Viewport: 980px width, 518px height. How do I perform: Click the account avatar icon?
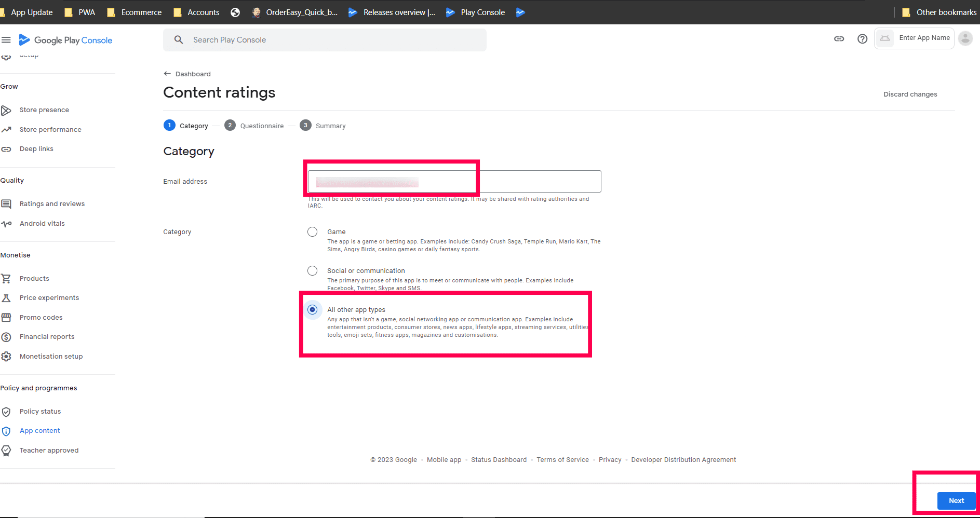pyautogui.click(x=965, y=38)
